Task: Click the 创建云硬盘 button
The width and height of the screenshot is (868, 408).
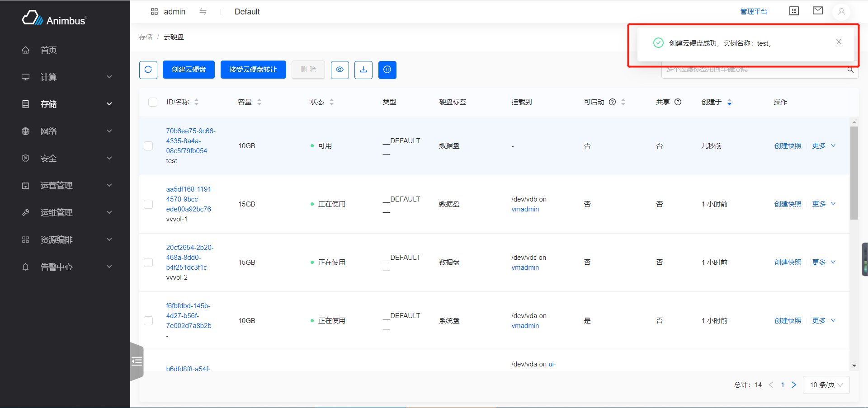Action: 189,70
